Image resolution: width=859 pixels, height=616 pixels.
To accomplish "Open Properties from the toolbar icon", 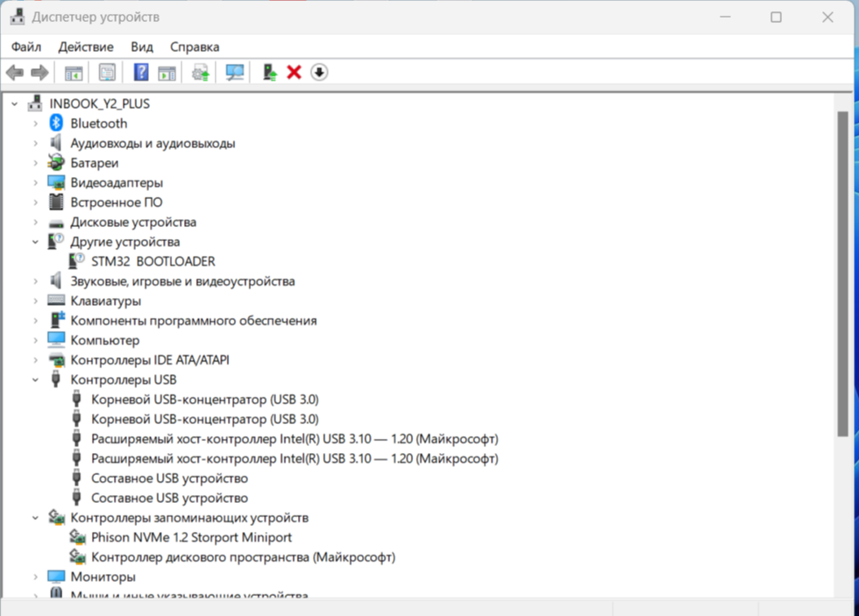I will [107, 72].
